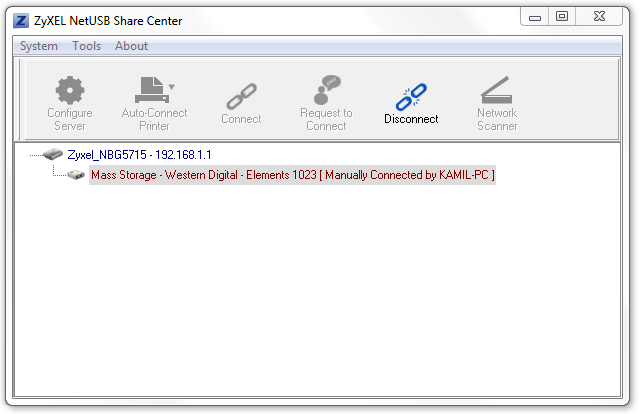Open the Tools menu
Screen dimensions: 640x414
87,46
